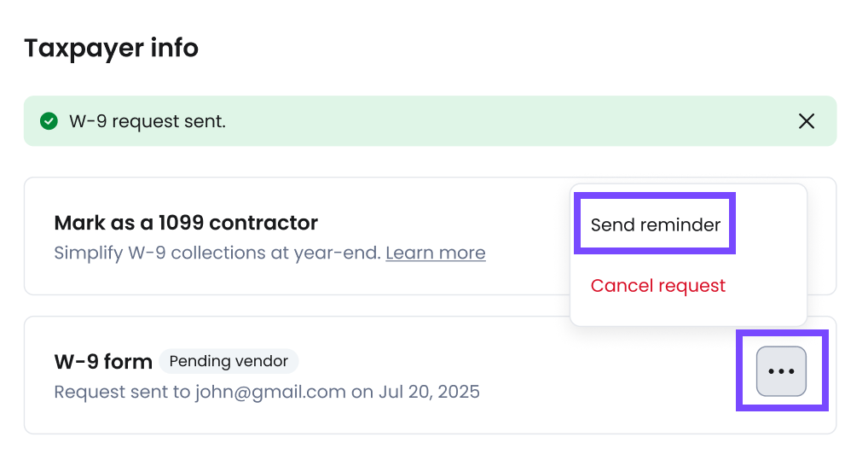Click empty space below Cancel request in popup
This screenshot has height=466, width=868.
pos(688,312)
